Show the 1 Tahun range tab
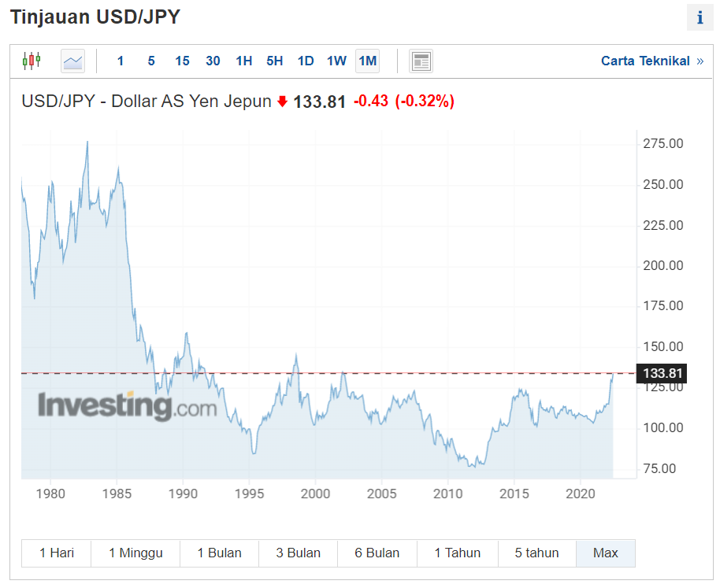This screenshot has height=588, width=720. [x=458, y=553]
